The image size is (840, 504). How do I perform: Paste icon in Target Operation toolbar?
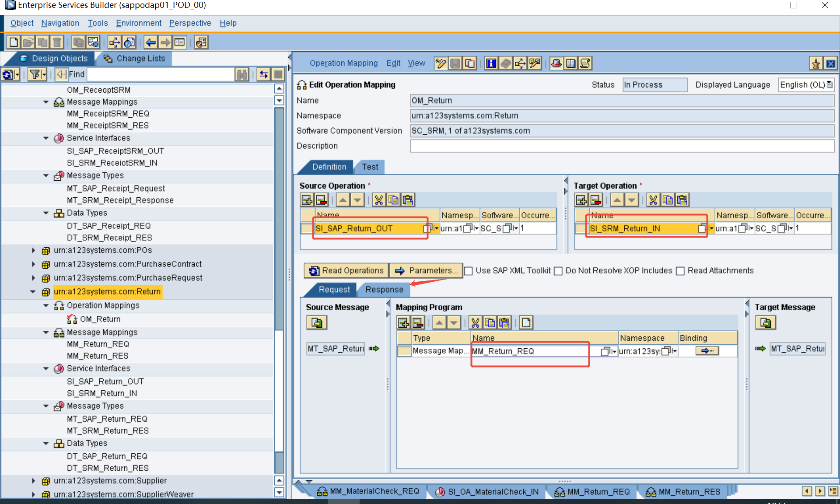(682, 200)
